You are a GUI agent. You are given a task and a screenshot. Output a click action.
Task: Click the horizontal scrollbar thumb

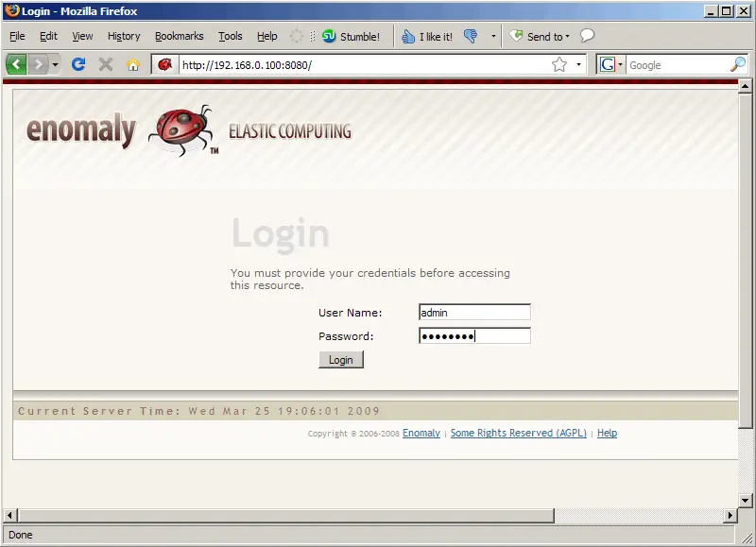pos(286,515)
